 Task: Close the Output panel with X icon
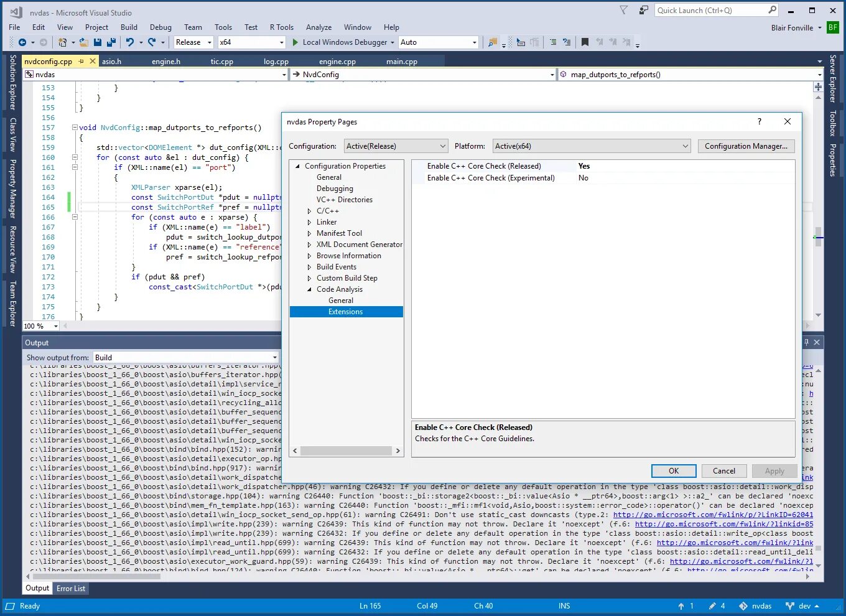point(817,342)
